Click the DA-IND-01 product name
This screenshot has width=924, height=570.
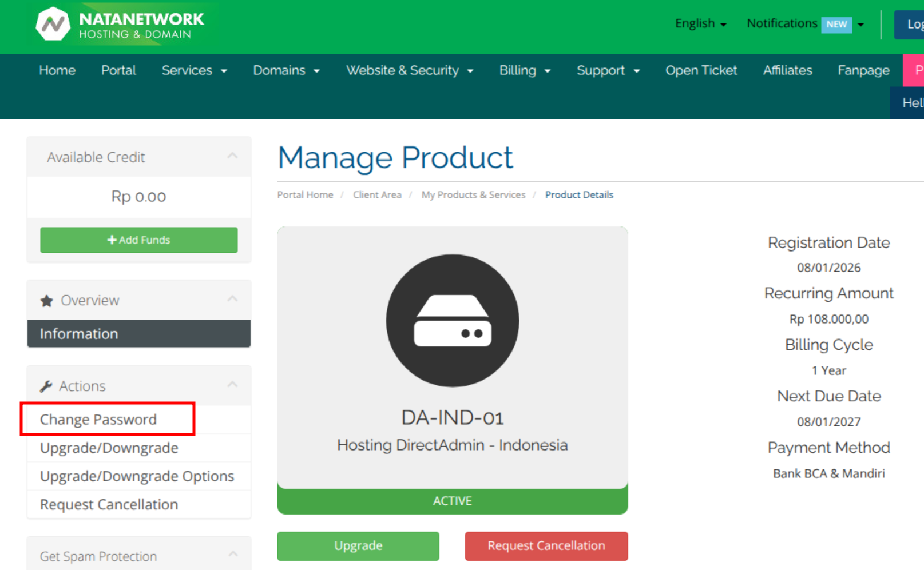[x=453, y=418]
